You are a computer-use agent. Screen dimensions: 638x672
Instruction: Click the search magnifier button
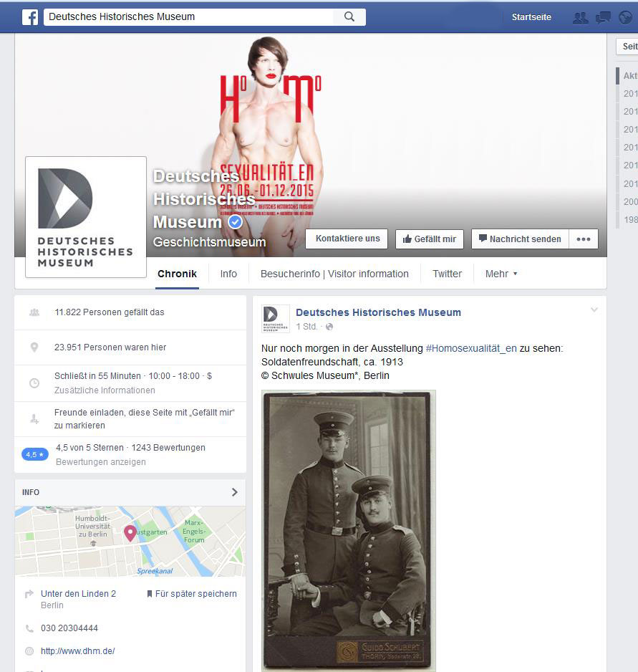click(349, 16)
